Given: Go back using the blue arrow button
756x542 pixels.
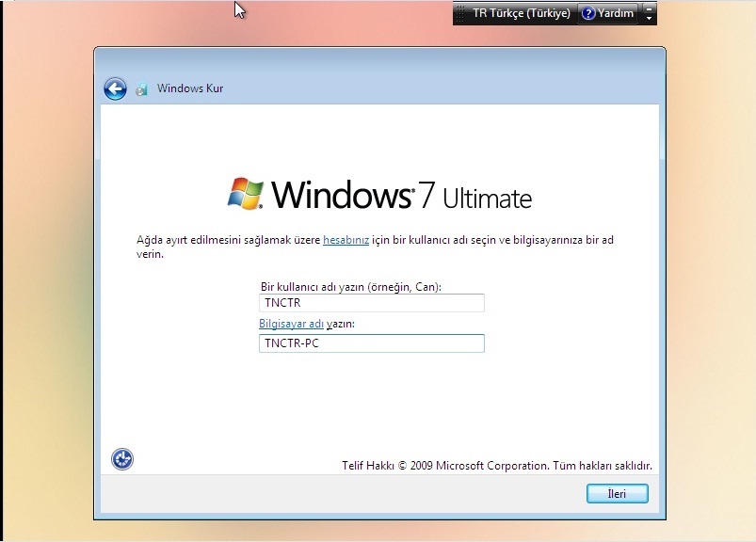Looking at the screenshot, I should [x=115, y=88].
